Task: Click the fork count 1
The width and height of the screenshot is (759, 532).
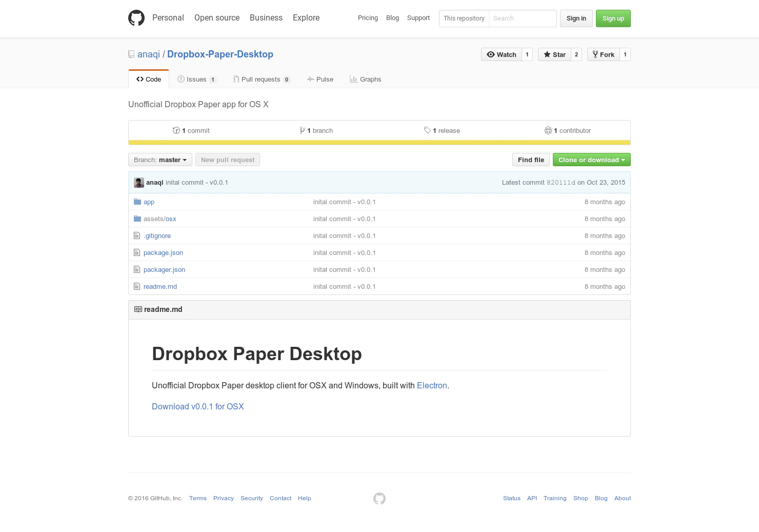Action: coord(625,54)
